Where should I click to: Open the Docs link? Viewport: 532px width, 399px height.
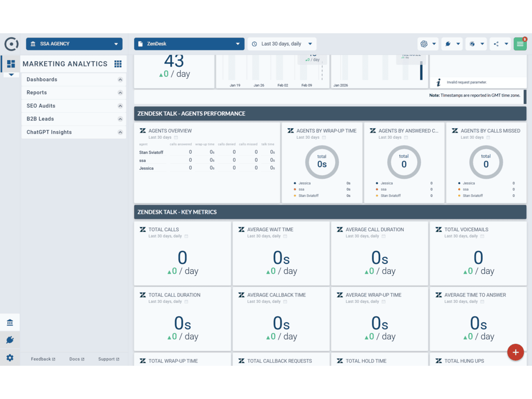[76, 359]
